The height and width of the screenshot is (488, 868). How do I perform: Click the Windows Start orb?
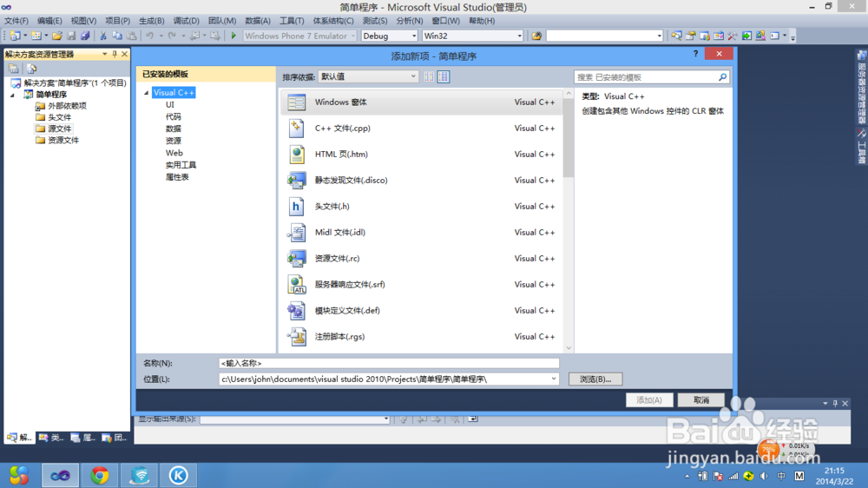click(x=19, y=475)
